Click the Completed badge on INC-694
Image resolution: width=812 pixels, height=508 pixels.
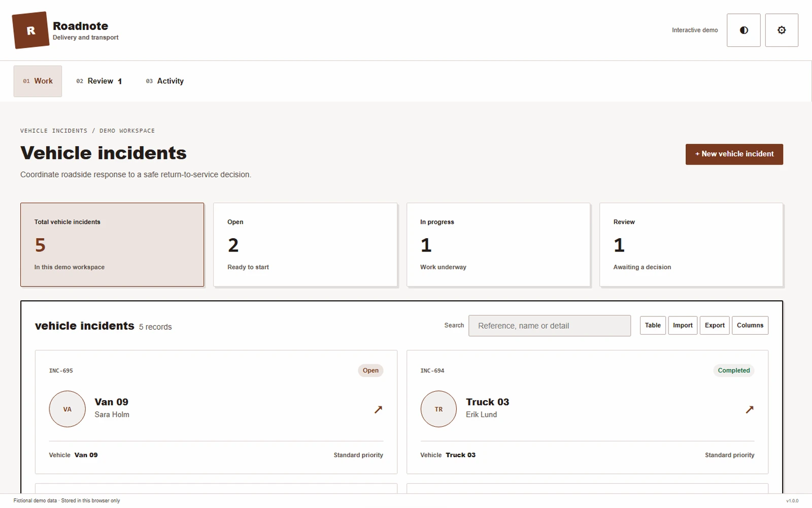coord(734,370)
